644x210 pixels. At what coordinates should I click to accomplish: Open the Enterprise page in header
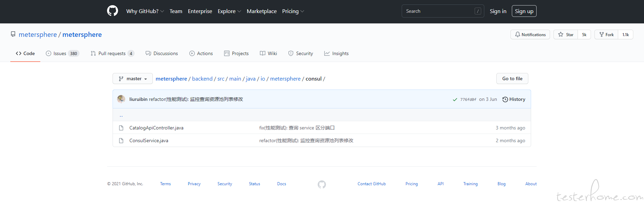pyautogui.click(x=200, y=11)
